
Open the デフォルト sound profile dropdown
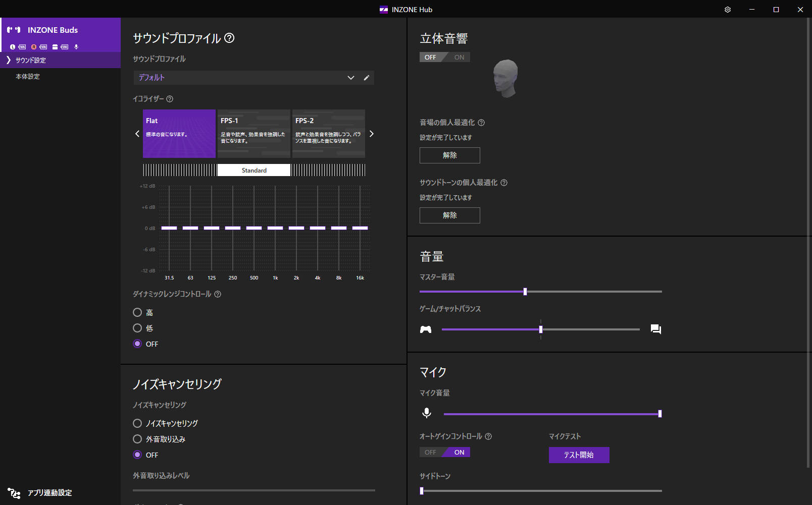247,78
